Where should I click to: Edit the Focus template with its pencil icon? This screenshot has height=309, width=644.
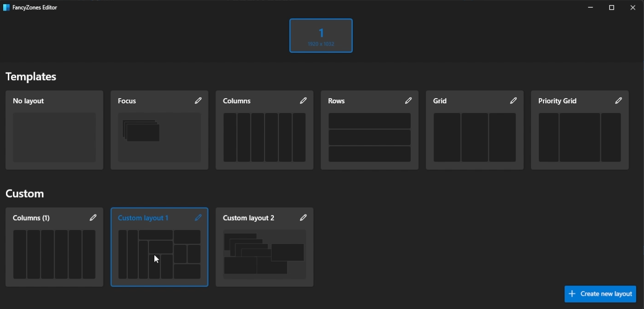coord(198,101)
